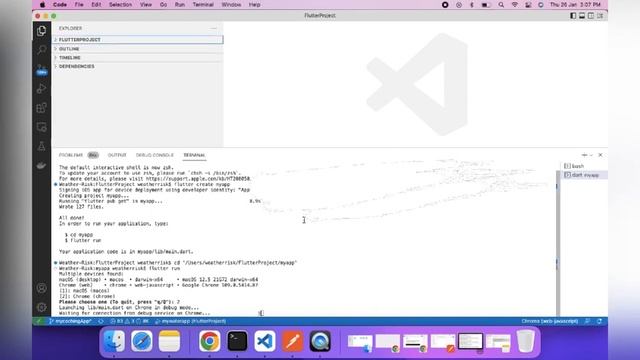640x360 pixels.
Task: Open the Manage gear icon
Action: coord(41,307)
